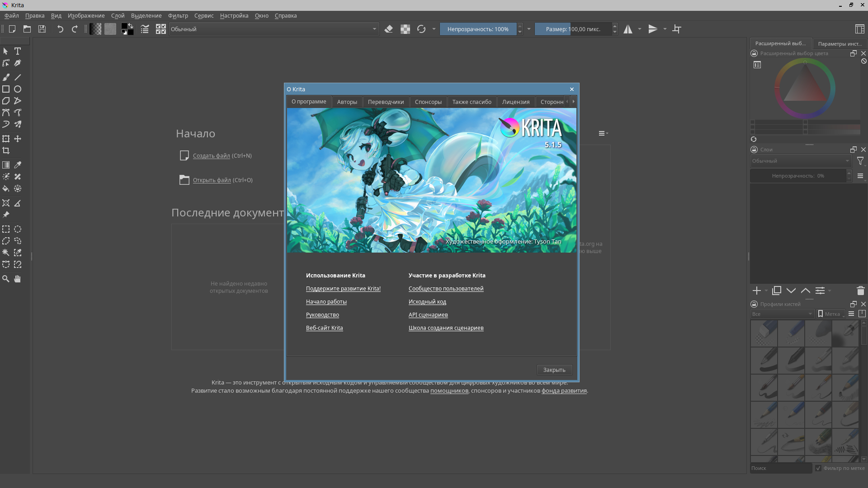Open the Поддержите развитие Krita! link
This screenshot has height=488, width=868.
click(x=343, y=288)
